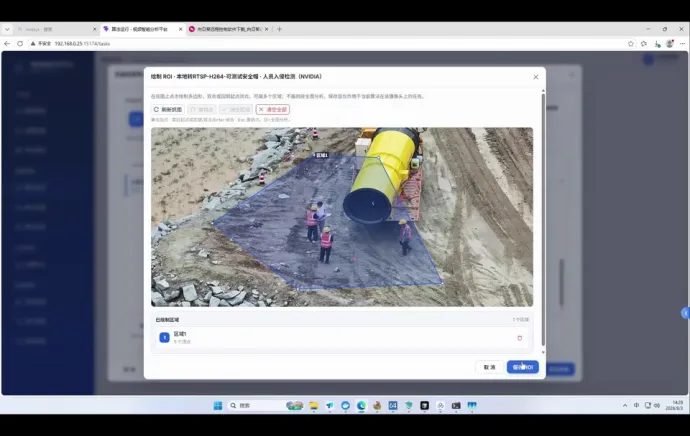
Task: Save the ROI with the blue button
Action: point(522,367)
